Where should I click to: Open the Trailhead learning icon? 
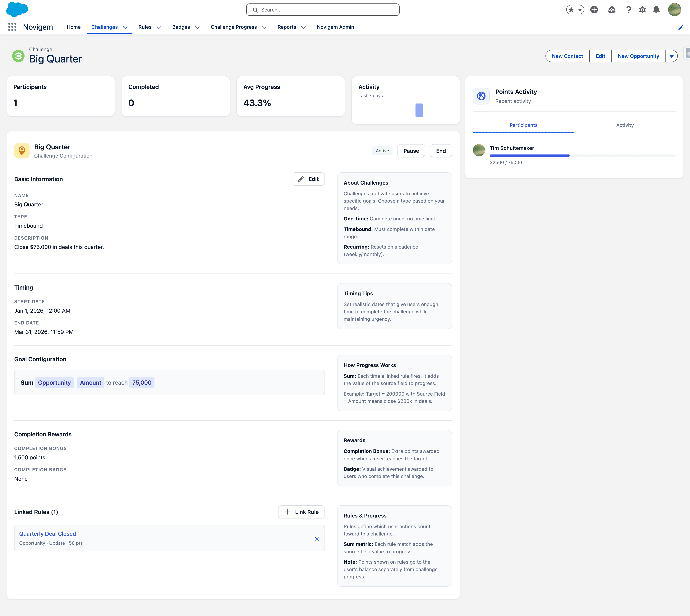(x=612, y=9)
